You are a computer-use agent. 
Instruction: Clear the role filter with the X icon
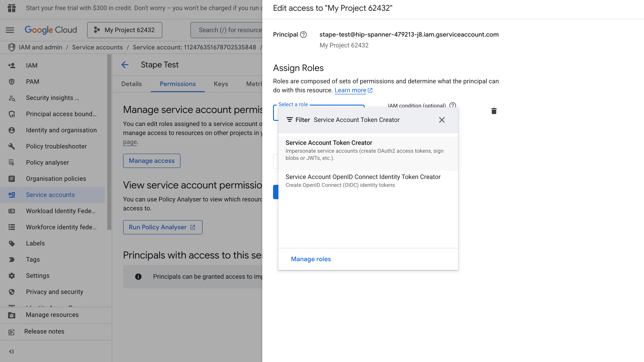click(442, 120)
